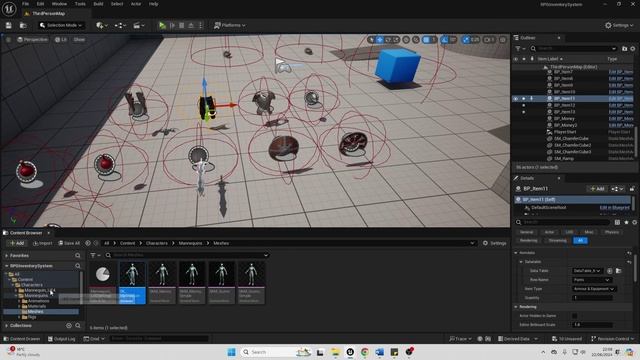
Task: Toggle grid snapping in viewport
Action: point(426,40)
